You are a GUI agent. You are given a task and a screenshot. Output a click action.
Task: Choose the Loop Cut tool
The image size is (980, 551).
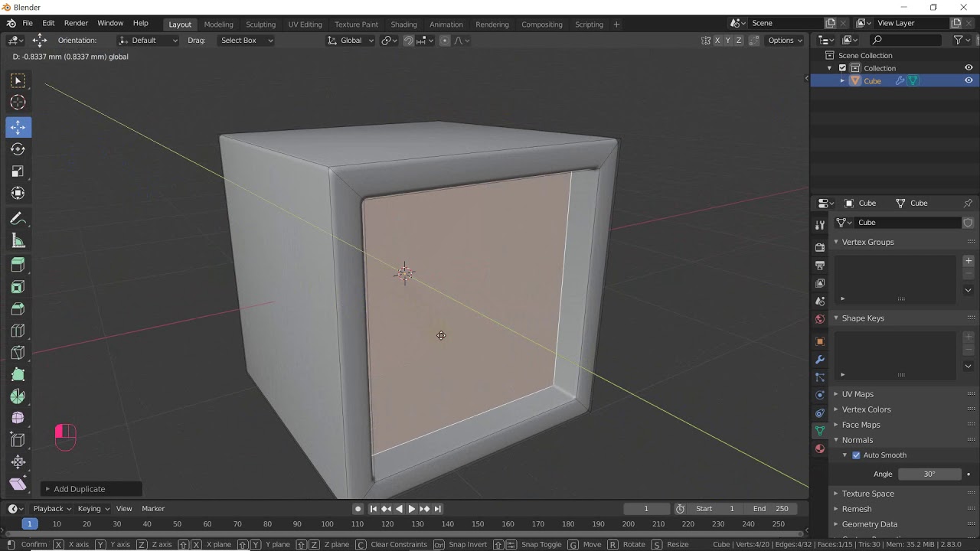click(x=18, y=331)
